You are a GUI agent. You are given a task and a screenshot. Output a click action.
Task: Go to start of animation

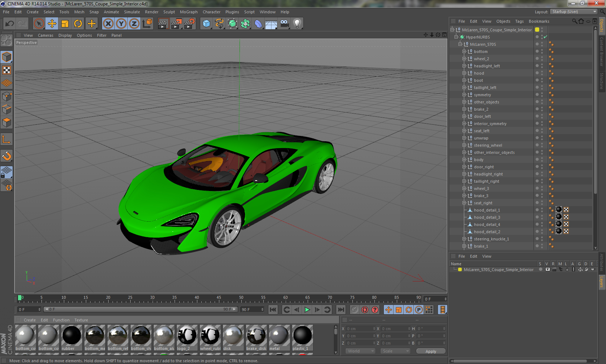tap(273, 310)
